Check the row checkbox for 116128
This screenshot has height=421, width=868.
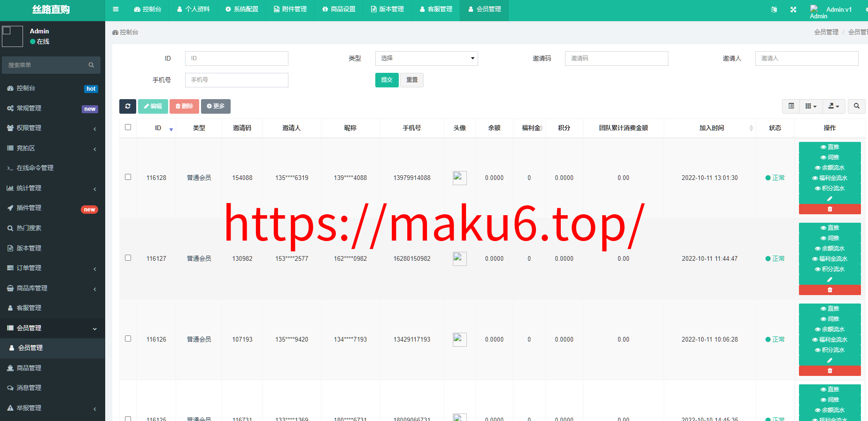point(128,177)
